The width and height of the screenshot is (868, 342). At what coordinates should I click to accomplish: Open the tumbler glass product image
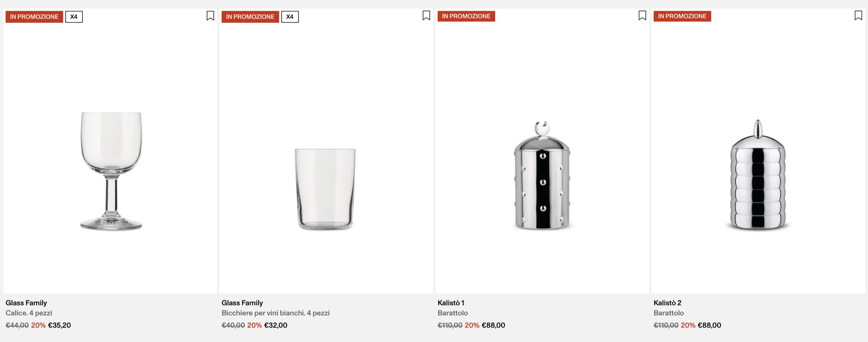tap(325, 189)
